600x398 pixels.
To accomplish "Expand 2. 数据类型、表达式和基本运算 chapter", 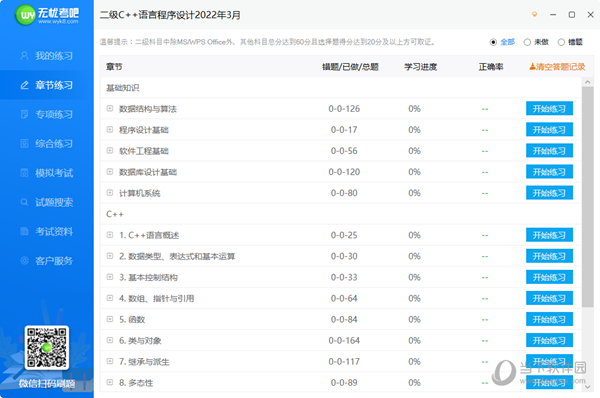I will point(110,256).
